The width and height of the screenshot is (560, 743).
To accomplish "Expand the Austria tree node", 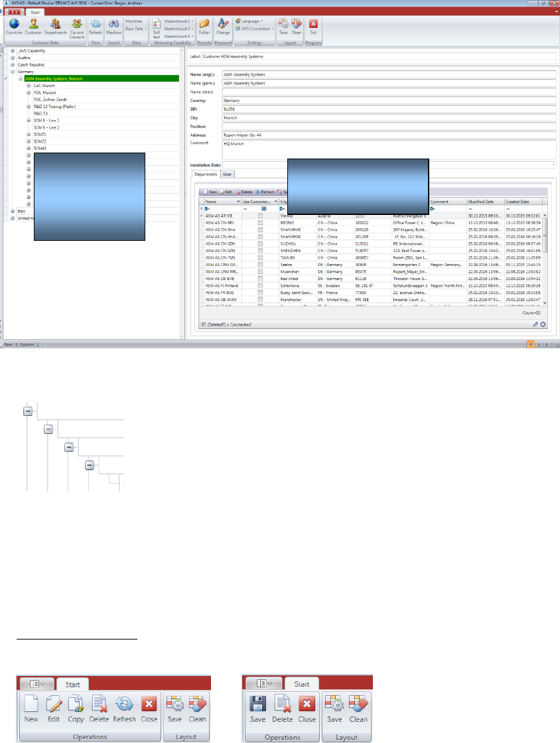I will pos(13,58).
